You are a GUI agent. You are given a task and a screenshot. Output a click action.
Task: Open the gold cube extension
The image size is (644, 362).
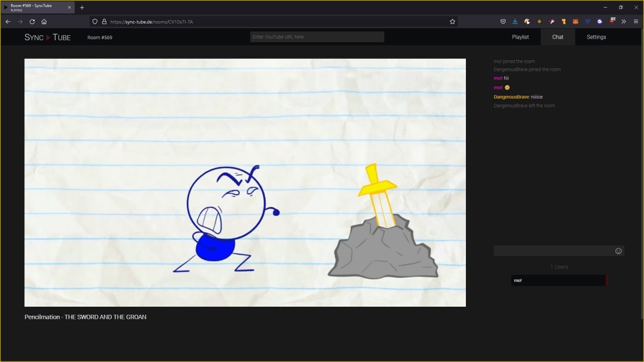[539, 22]
